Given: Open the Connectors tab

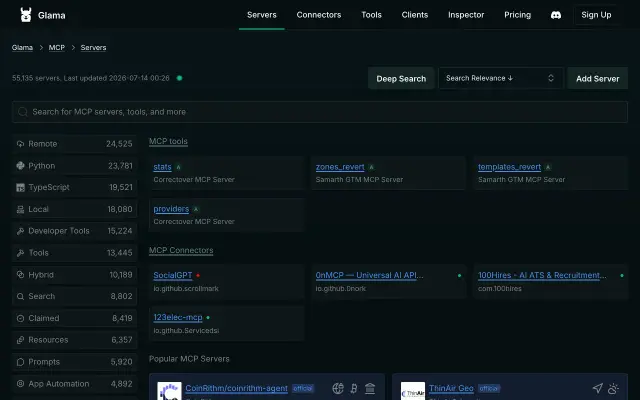Looking at the screenshot, I should (319, 15).
